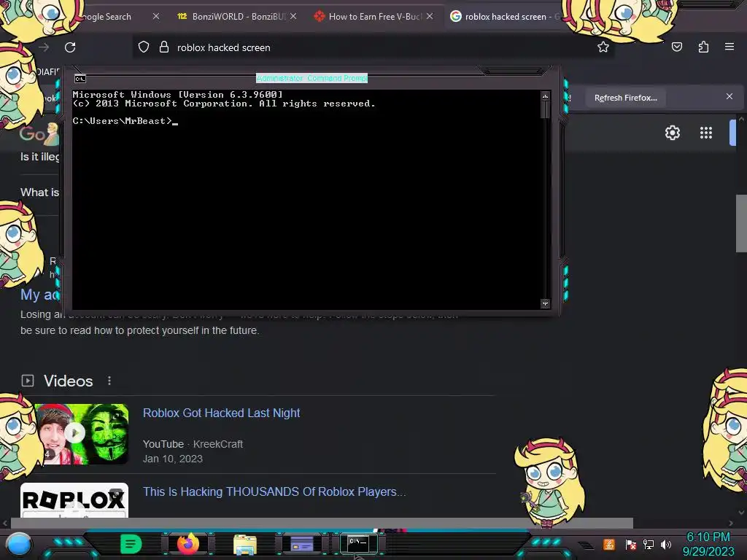Image resolution: width=747 pixels, height=560 pixels.
Task: Click the Refresh Firefox... button
Action: pyautogui.click(x=625, y=98)
